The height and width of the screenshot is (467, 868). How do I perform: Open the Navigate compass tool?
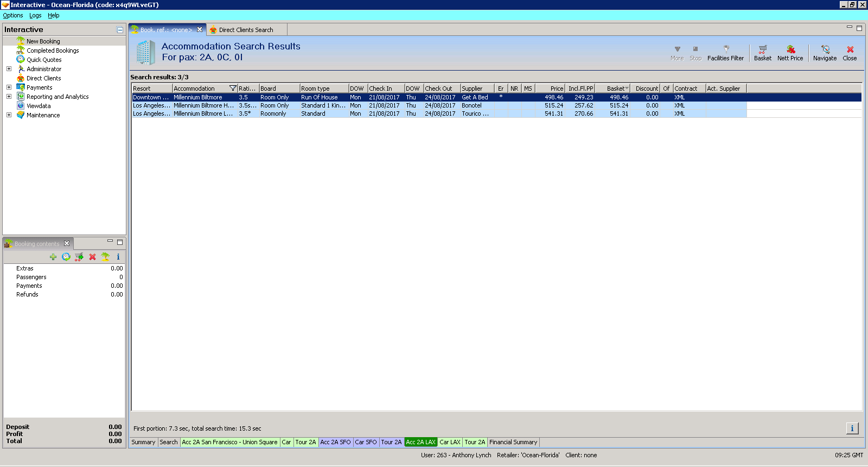tap(825, 53)
